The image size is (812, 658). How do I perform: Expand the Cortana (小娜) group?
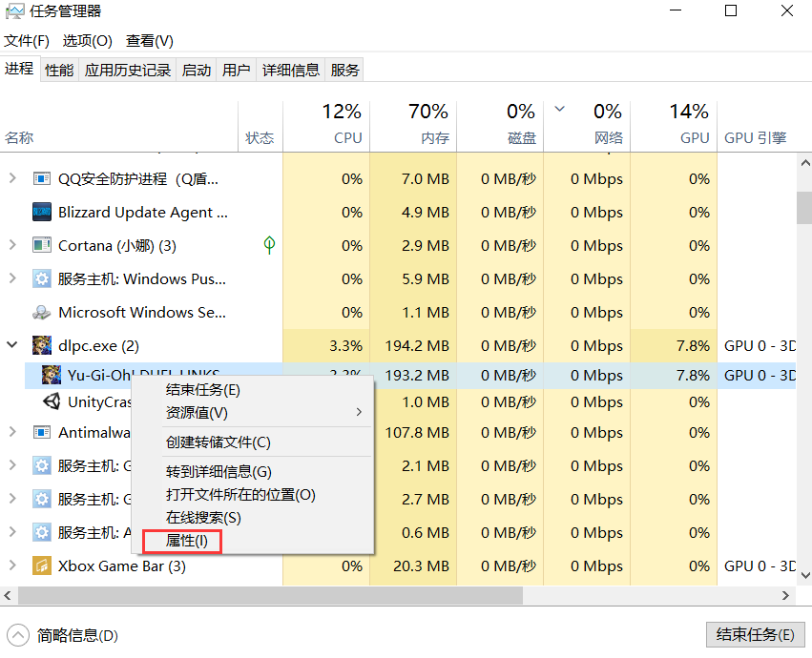pyautogui.click(x=12, y=245)
